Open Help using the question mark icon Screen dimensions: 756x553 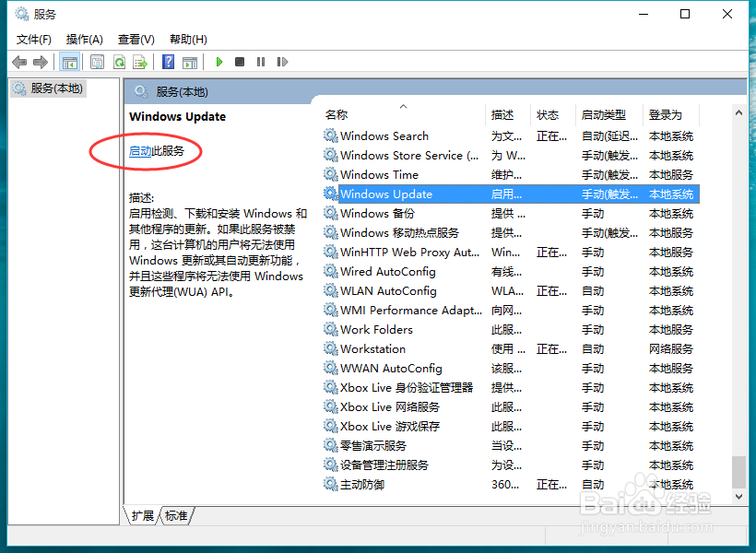coord(169,62)
